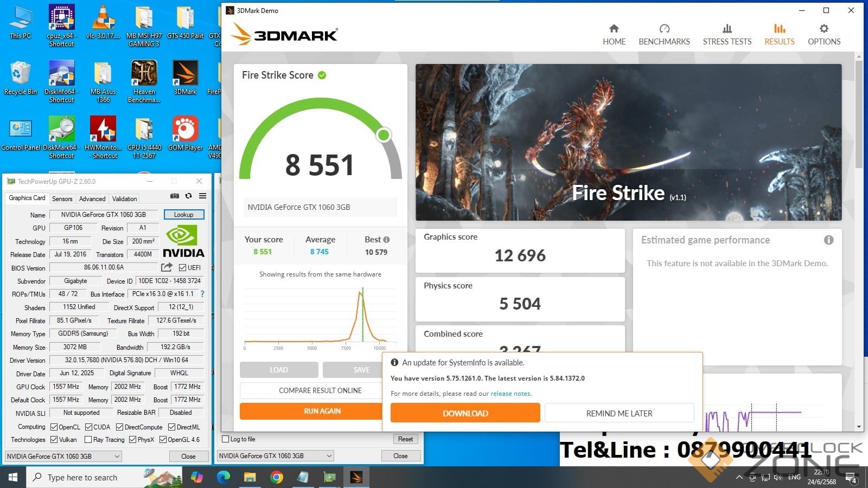
Task: Open the BENCHMARKS section in 3DMark
Action: [664, 35]
